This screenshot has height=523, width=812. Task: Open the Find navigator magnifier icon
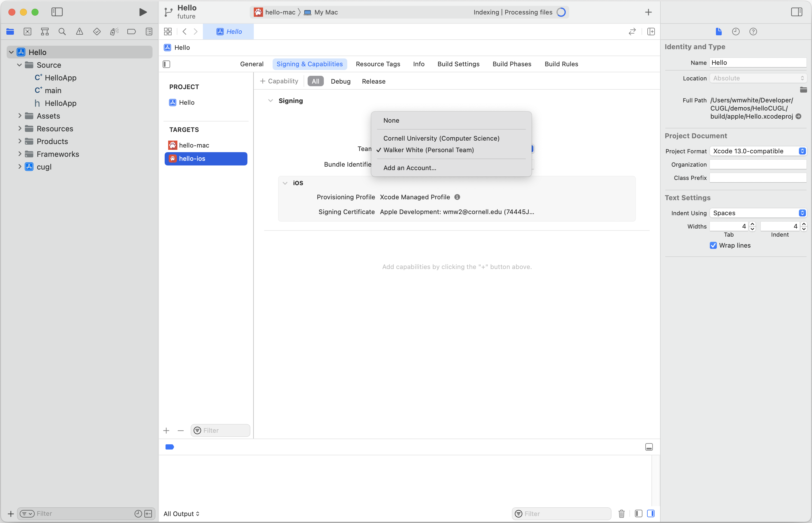62,32
